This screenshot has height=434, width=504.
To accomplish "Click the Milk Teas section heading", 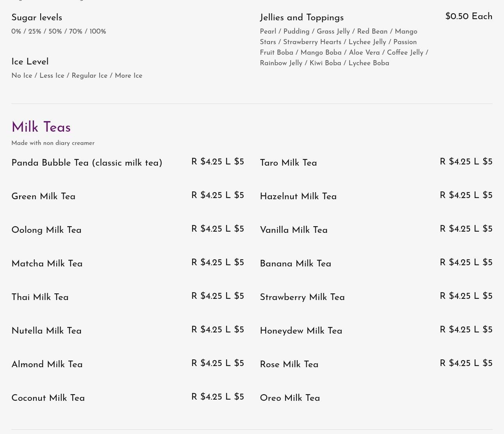I will click(x=41, y=128).
